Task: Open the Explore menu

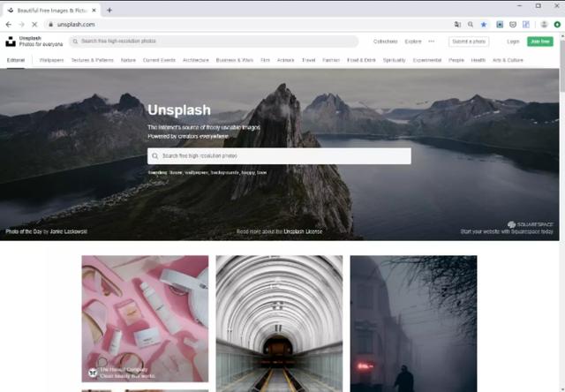Action: point(413,41)
